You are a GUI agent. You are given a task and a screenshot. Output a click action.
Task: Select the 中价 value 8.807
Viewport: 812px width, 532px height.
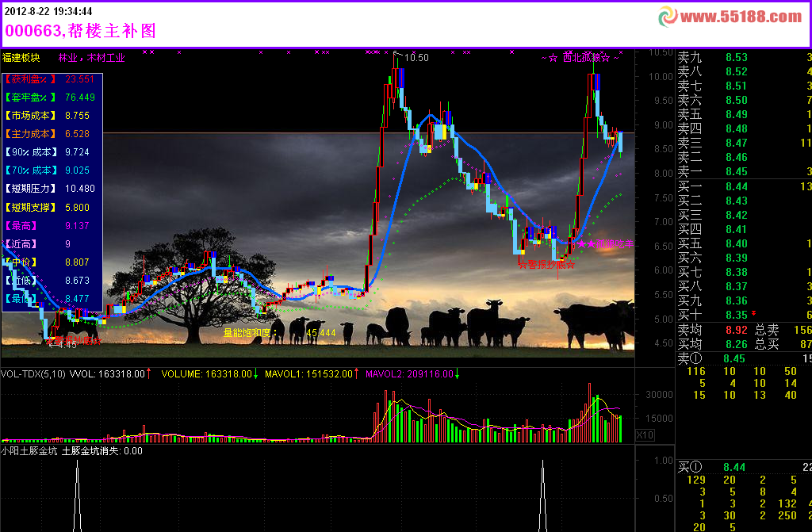pyautogui.click(x=77, y=262)
